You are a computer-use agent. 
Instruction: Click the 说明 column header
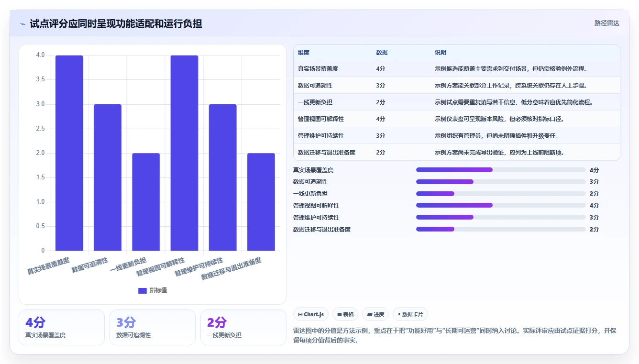[441, 53]
